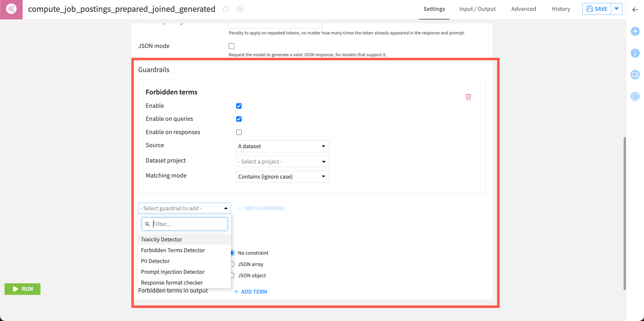Run the recipe with the RUN button
The image size is (644, 321).
[x=22, y=289]
